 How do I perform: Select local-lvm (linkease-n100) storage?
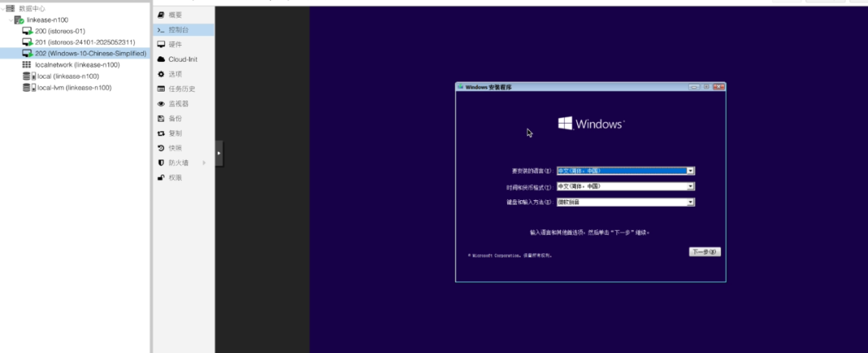74,88
